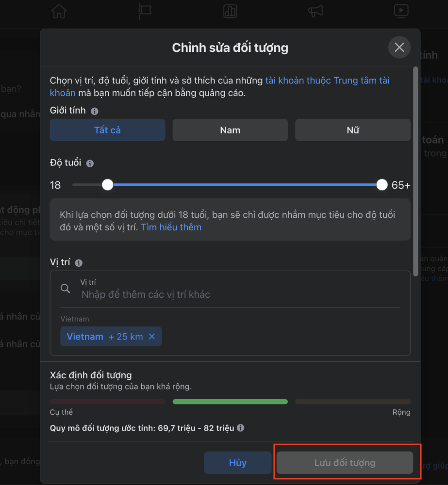The height and width of the screenshot is (485, 448).
Task: Select the Nam gender option
Action: tap(230, 130)
